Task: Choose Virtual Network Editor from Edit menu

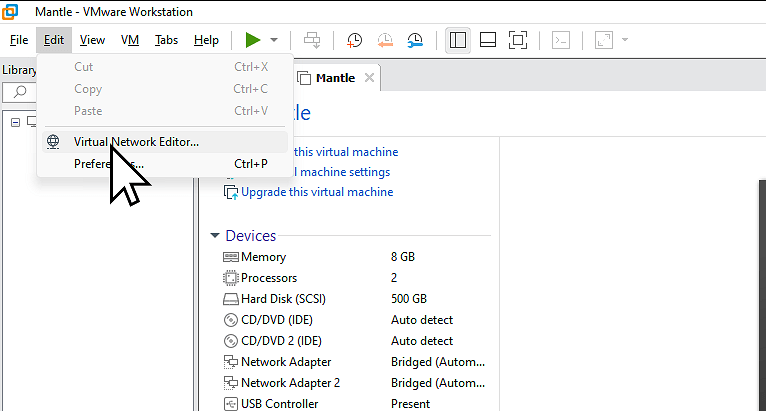Action: click(165, 142)
